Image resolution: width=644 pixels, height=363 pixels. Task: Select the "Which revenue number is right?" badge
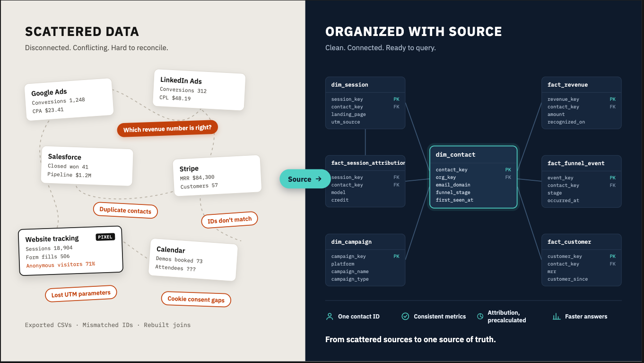(167, 129)
